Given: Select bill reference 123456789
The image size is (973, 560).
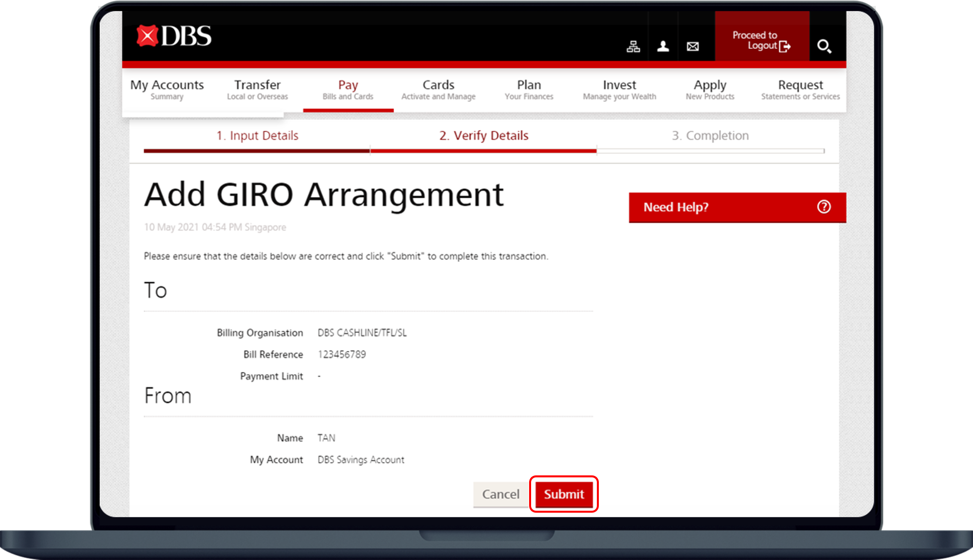Looking at the screenshot, I should coord(342,354).
